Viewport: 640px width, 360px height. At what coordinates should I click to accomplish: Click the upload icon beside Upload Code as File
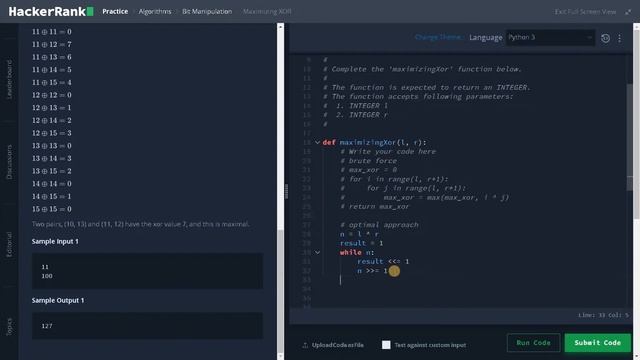click(305, 345)
